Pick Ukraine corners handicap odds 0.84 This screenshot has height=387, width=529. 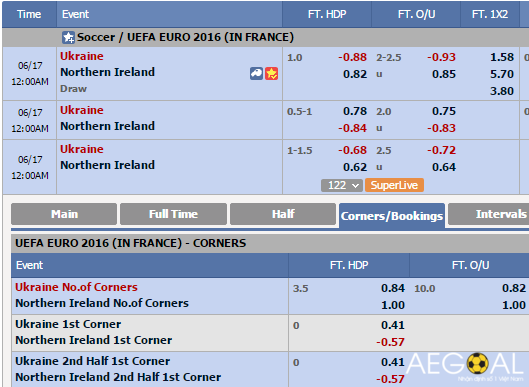tap(393, 288)
